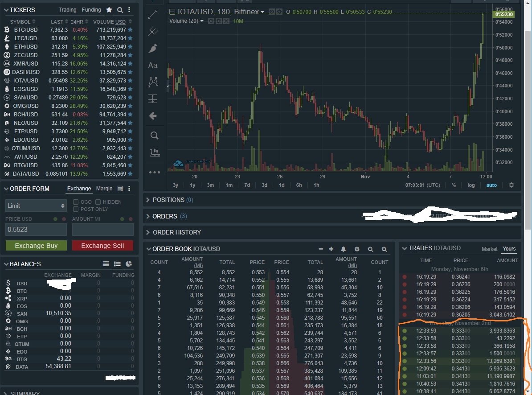The height and width of the screenshot is (395, 532).
Task: Set chart range to 1m
Action: (229, 185)
